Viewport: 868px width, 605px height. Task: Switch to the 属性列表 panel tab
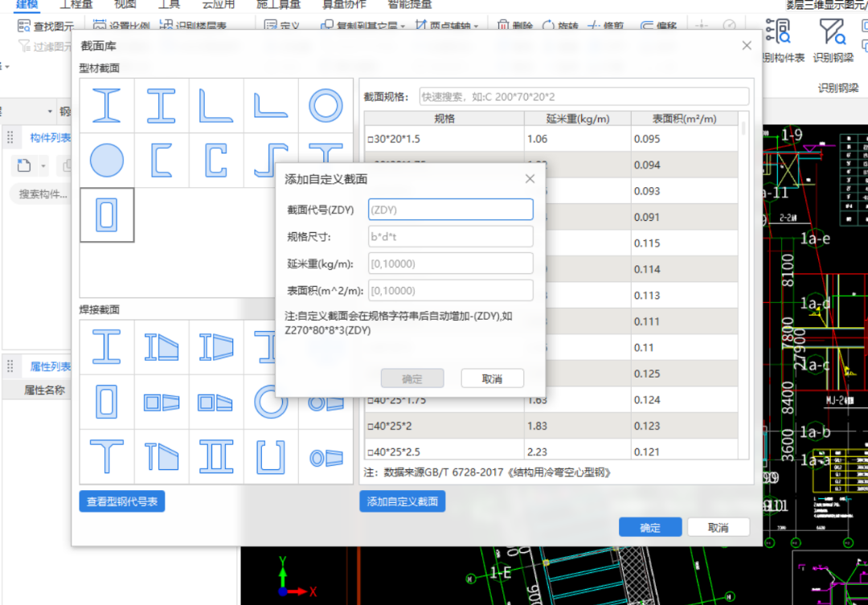50,366
